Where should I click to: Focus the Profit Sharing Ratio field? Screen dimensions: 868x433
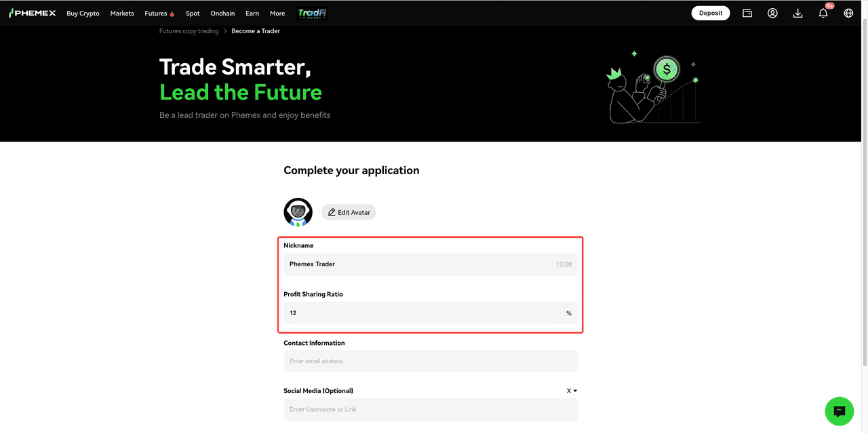[431, 313]
